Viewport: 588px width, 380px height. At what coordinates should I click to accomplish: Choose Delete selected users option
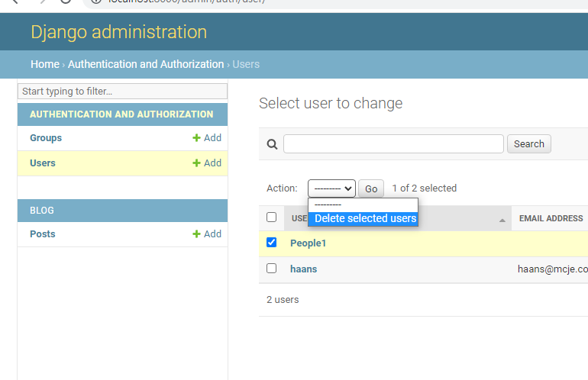(x=363, y=218)
